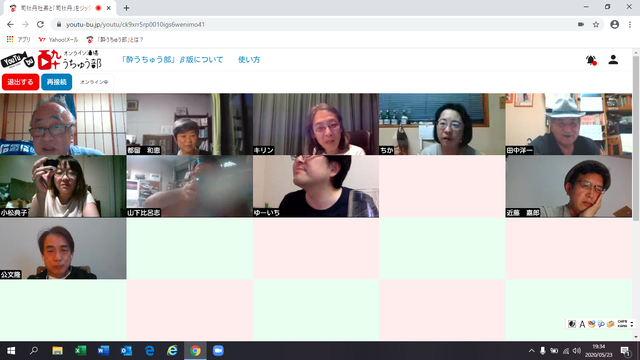
Task: Open 「酔うちゅう部」β版について link
Action: pyautogui.click(x=172, y=60)
